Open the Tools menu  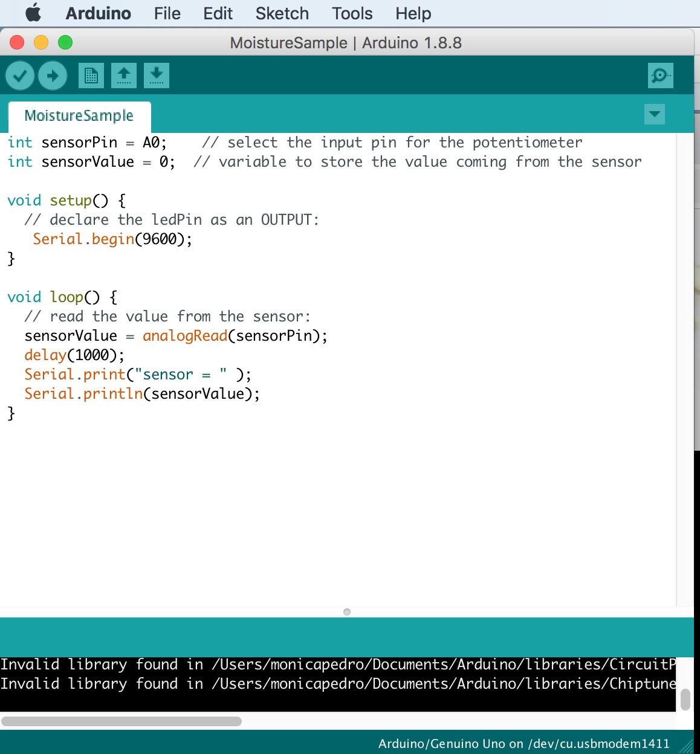coord(352,13)
